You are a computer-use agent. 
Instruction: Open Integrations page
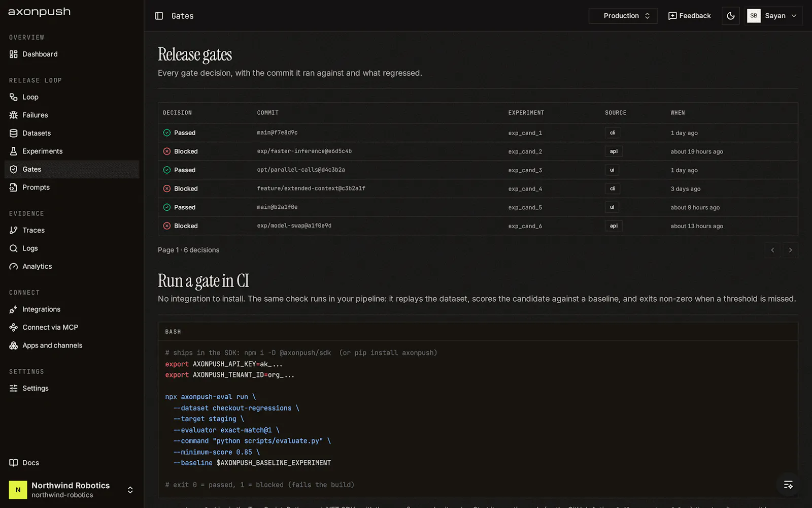[72, 309]
